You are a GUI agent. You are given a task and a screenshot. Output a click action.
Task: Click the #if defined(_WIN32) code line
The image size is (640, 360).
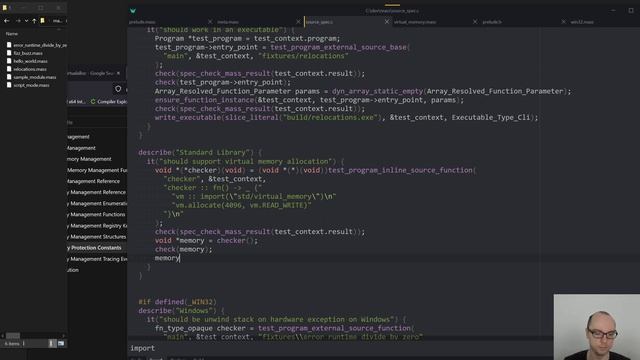point(178,302)
